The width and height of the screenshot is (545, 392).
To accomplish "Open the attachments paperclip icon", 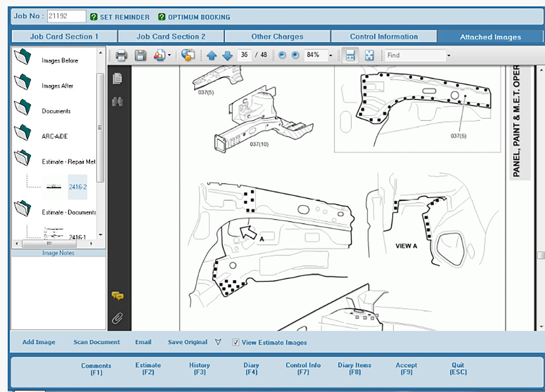I will (x=118, y=318).
